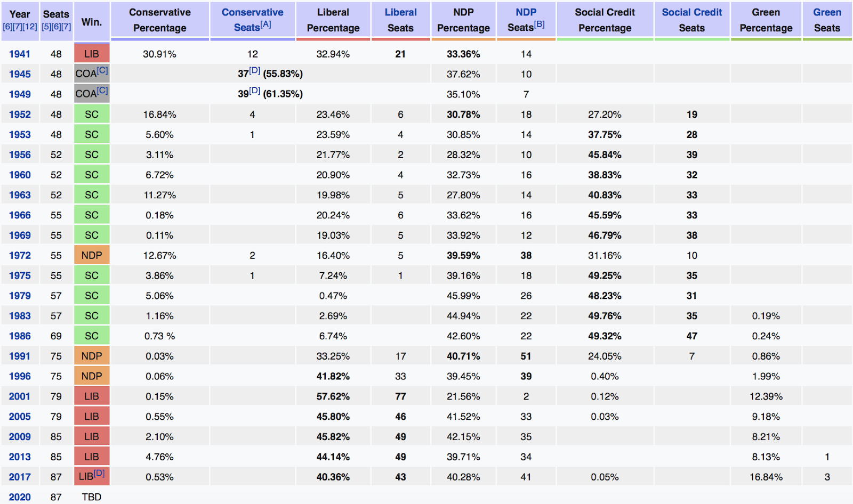Click the 51 NDP seats cell
This screenshot has height=504, width=853.
click(526, 356)
